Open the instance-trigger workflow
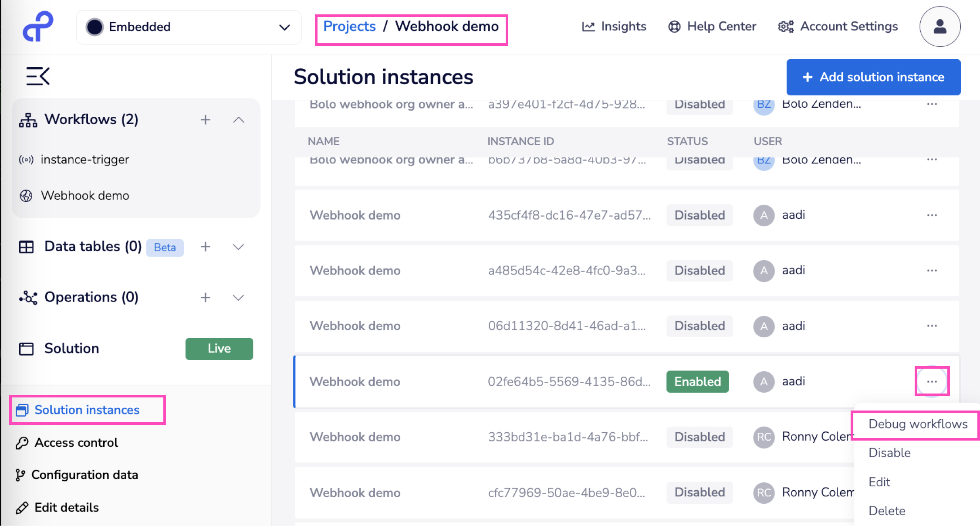The width and height of the screenshot is (980, 526). click(x=85, y=159)
